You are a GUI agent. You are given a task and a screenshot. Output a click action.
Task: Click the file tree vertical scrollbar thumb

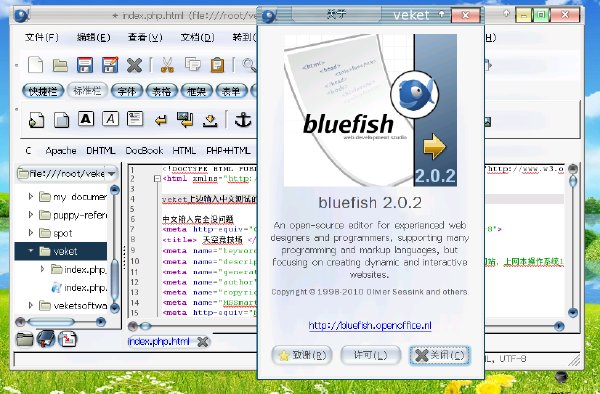tap(115, 280)
